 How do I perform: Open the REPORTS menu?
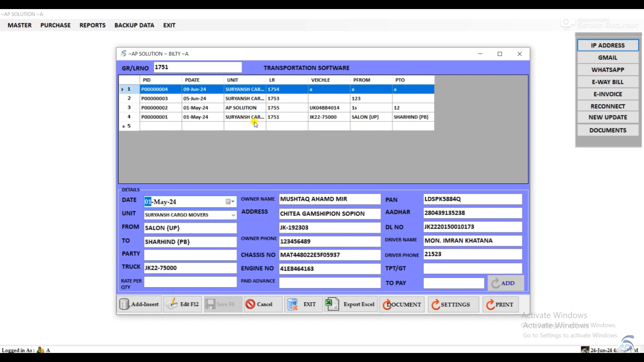click(x=93, y=25)
